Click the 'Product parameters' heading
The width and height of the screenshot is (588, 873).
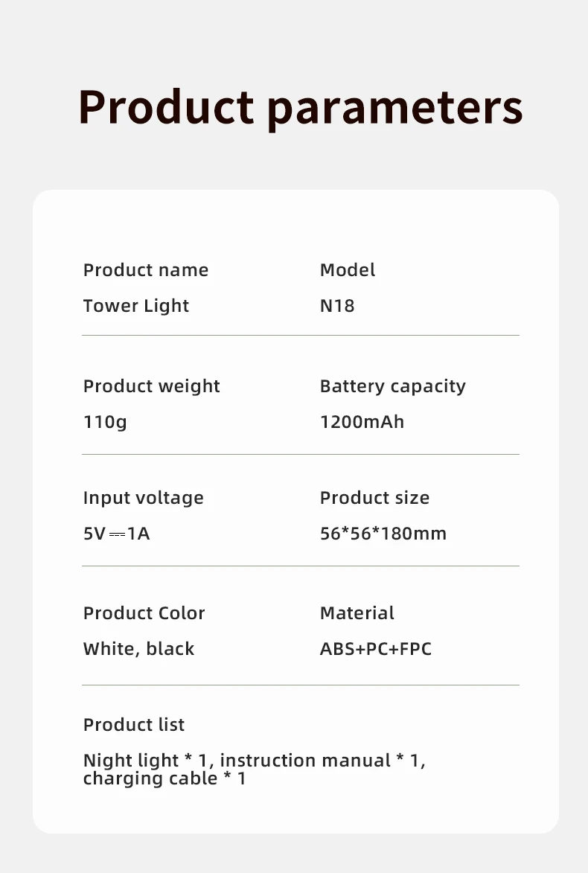[300, 107]
